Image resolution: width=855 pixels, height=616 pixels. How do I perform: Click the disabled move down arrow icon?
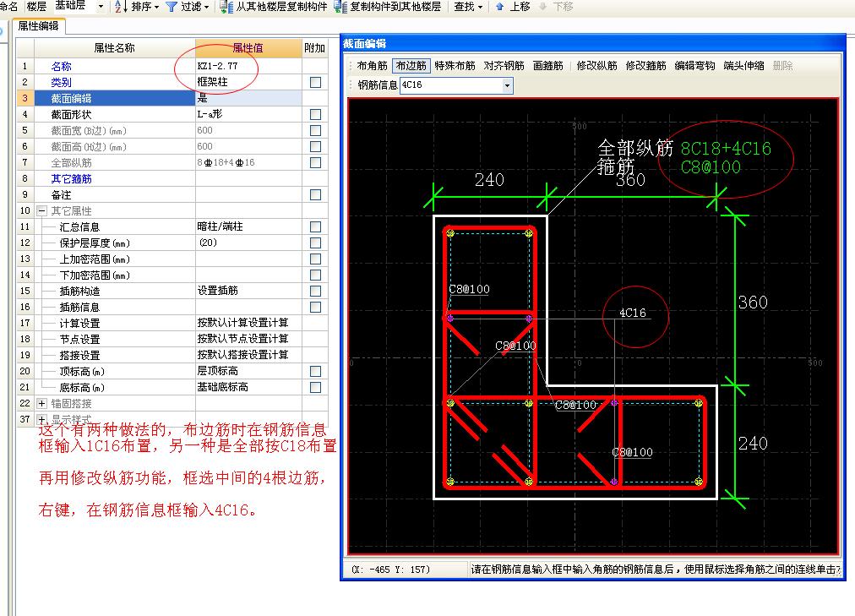pos(542,7)
